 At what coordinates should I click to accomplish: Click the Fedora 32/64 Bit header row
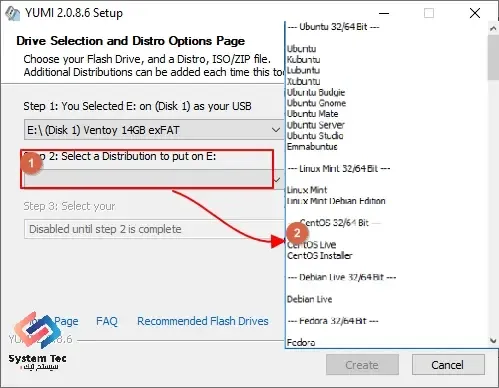(333, 321)
